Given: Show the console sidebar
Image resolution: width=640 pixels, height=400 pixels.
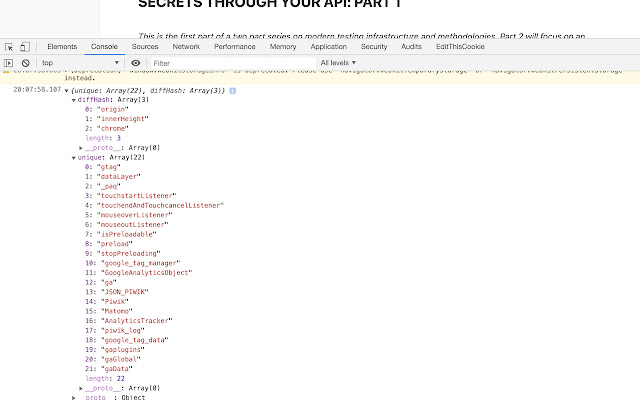Looking at the screenshot, I should pyautogui.click(x=9, y=63).
